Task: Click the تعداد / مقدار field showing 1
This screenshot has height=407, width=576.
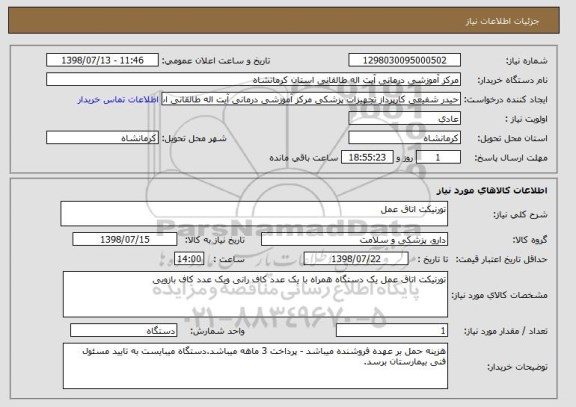Action: coord(392,331)
